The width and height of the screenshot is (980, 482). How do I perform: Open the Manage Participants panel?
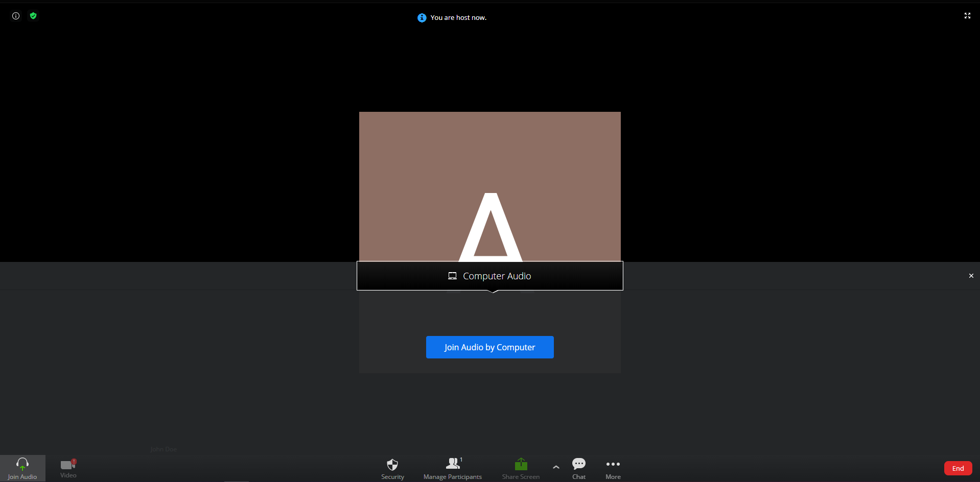click(x=453, y=468)
